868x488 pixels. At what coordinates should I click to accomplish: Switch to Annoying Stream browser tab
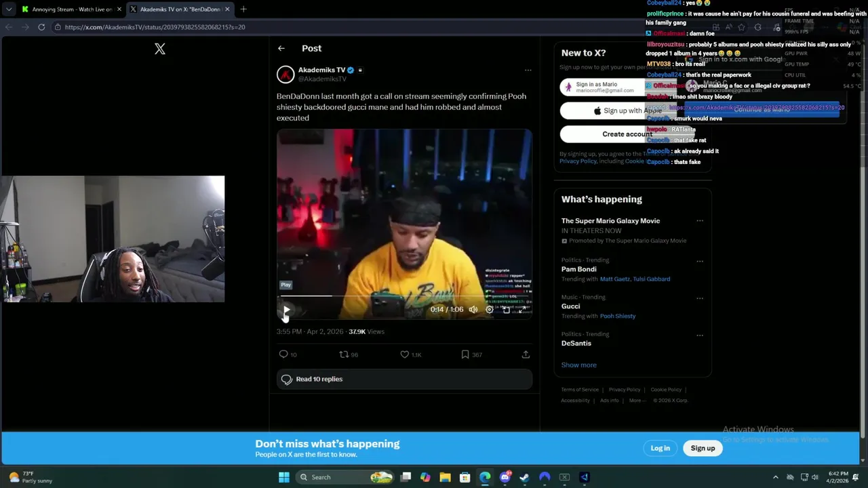[x=71, y=9]
